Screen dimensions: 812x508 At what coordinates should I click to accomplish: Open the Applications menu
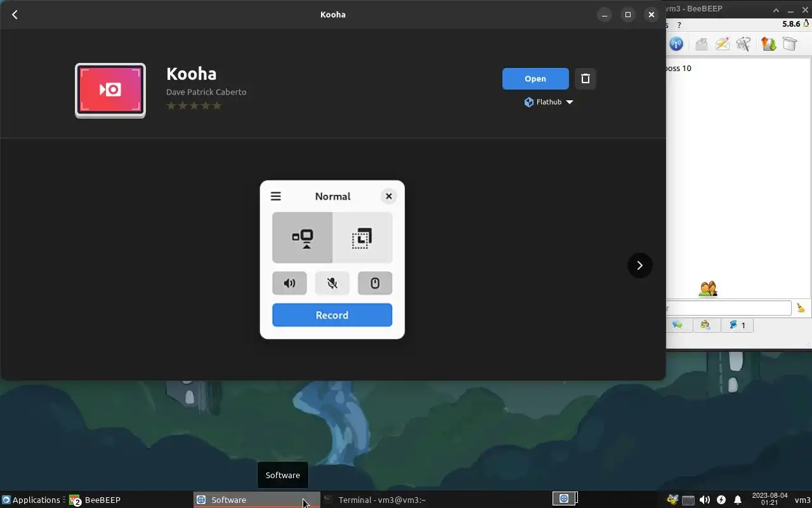tap(31, 500)
